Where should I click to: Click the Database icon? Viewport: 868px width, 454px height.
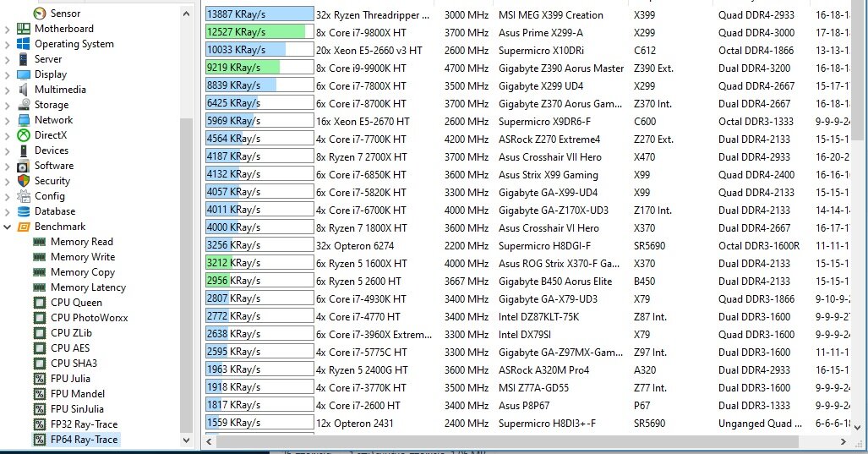(x=24, y=211)
